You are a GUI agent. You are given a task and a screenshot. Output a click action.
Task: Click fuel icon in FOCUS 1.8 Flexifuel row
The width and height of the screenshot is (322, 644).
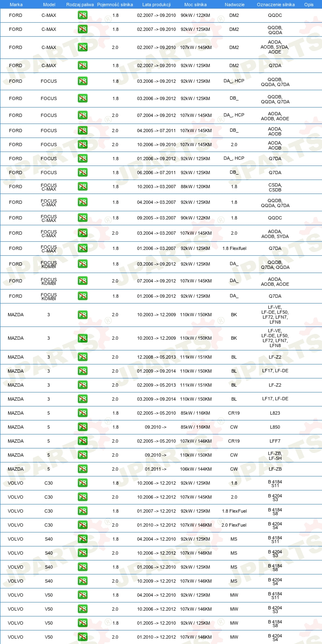[82, 248]
